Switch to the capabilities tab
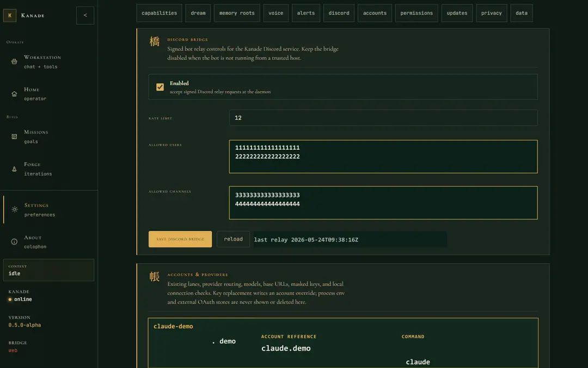The image size is (588, 368). (x=159, y=13)
